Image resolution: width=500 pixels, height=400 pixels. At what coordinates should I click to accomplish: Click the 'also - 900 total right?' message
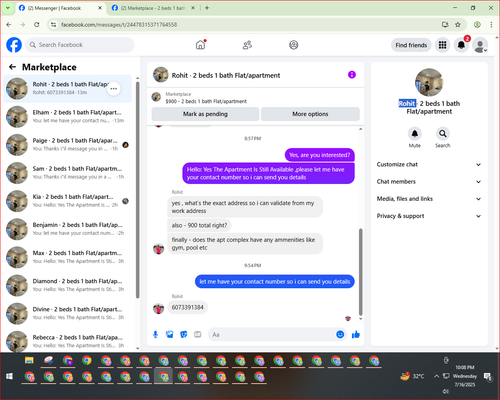[x=199, y=225]
